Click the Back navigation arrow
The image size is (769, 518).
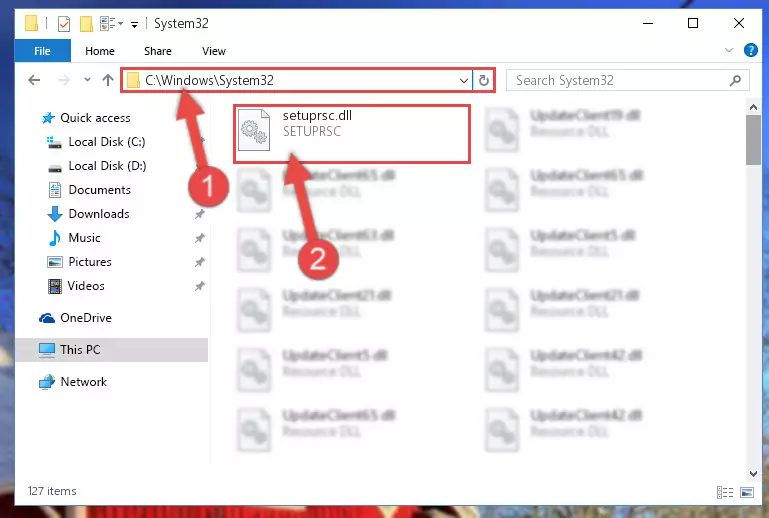[x=34, y=80]
